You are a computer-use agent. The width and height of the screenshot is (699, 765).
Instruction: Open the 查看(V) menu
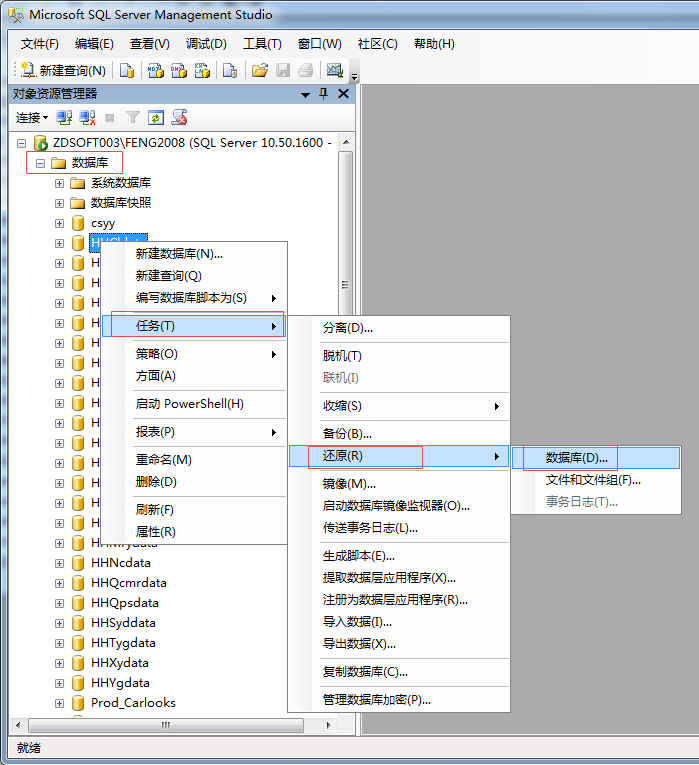tap(149, 44)
